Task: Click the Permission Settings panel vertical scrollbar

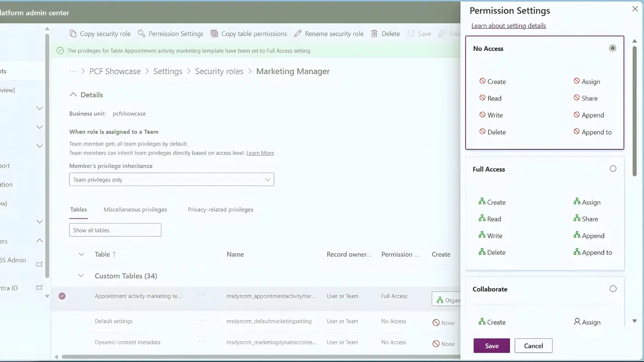Action: [634, 110]
